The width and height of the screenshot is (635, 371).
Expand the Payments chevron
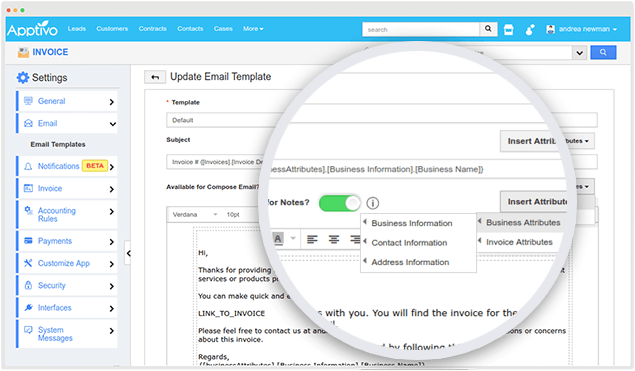[x=112, y=242]
